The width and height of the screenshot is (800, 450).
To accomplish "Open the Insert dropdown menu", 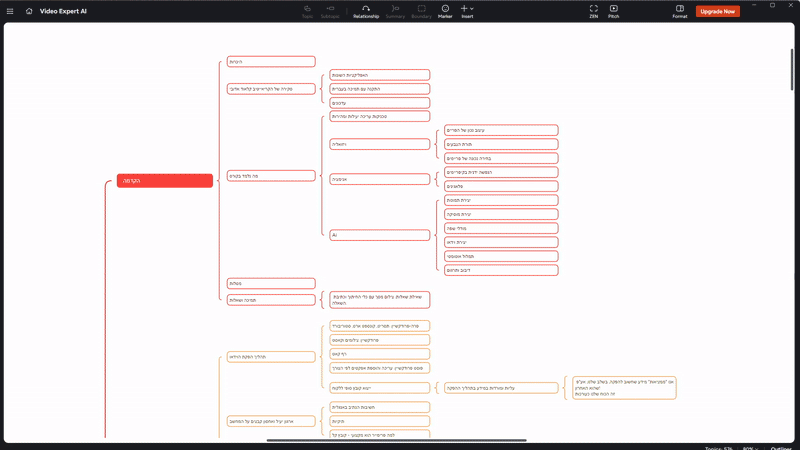I will [x=467, y=11].
